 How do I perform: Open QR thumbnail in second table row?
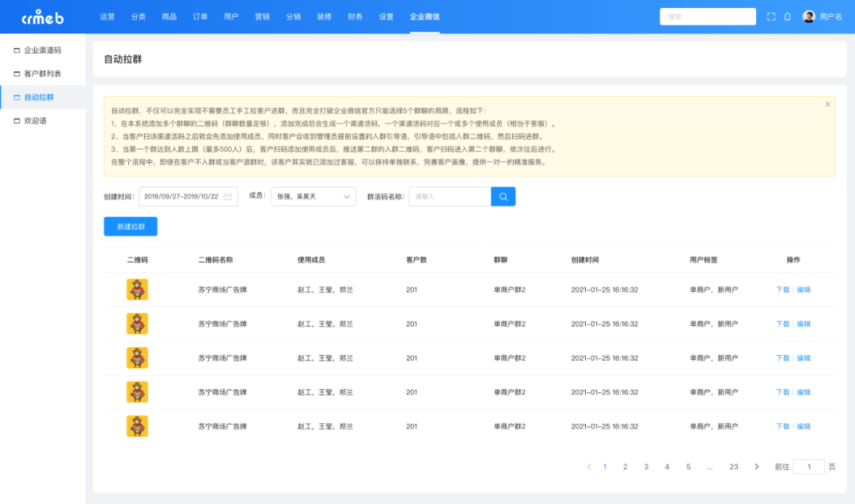coord(138,324)
